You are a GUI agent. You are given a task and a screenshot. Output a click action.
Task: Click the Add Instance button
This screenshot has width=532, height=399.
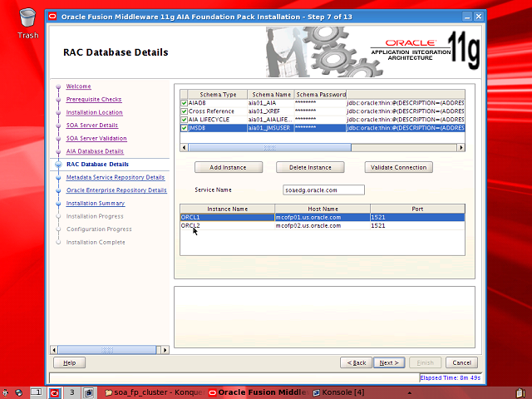pos(228,167)
